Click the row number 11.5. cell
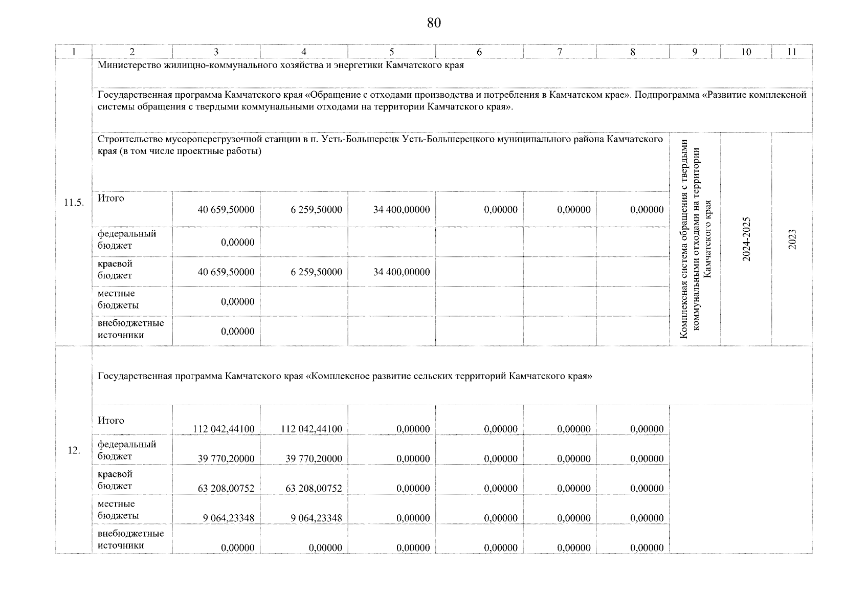The image size is (868, 614). tap(73, 203)
